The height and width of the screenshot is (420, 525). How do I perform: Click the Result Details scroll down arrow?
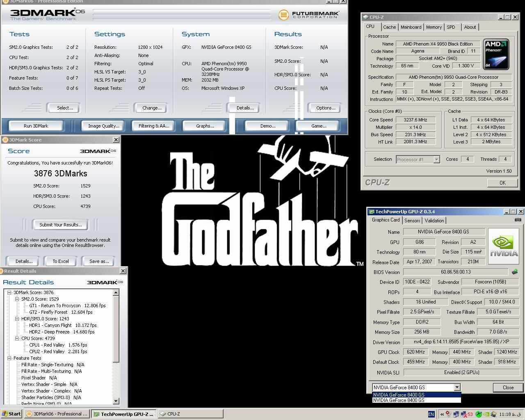click(116, 401)
